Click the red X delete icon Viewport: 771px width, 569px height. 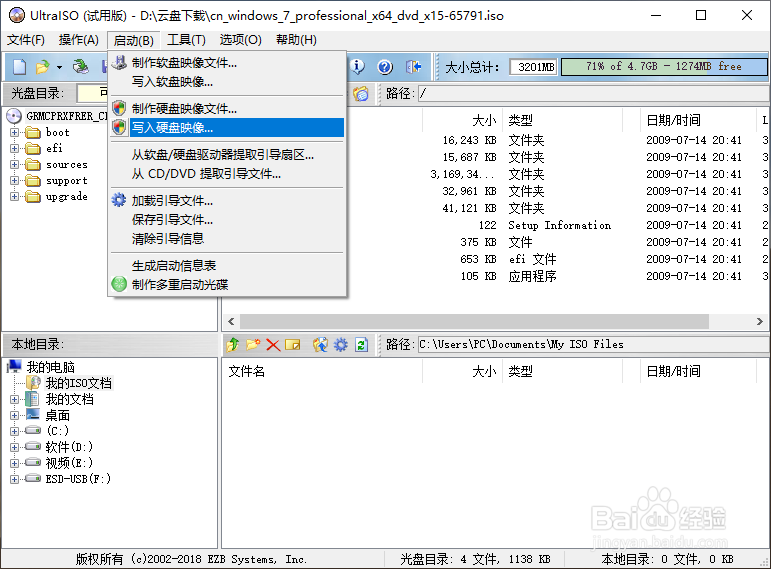[273, 345]
